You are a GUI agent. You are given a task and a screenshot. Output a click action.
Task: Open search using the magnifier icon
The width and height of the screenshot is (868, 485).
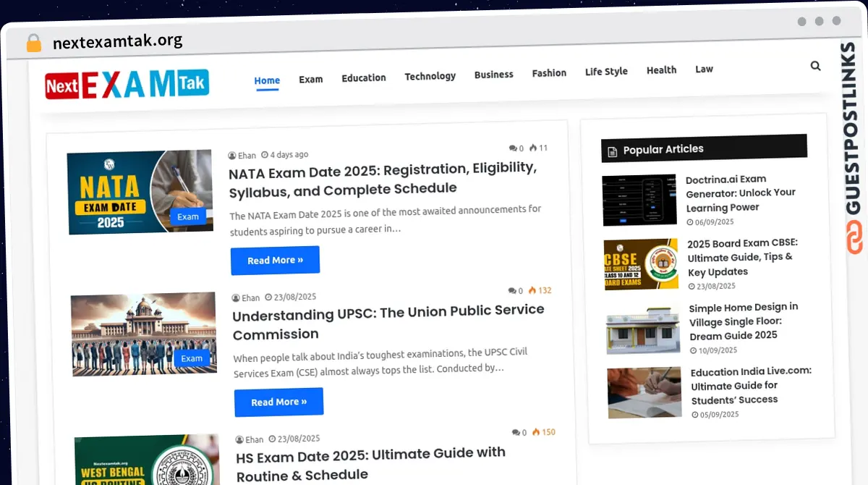coord(815,65)
